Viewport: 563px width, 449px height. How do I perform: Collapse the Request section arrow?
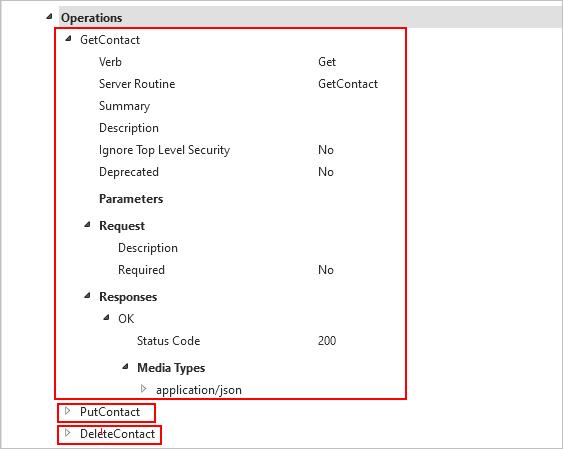tap(87, 225)
